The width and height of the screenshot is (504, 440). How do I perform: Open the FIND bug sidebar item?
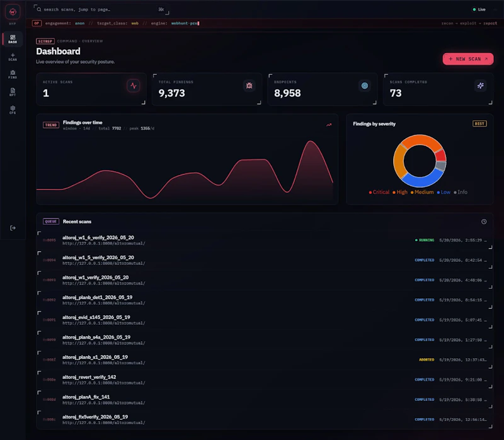point(13,74)
